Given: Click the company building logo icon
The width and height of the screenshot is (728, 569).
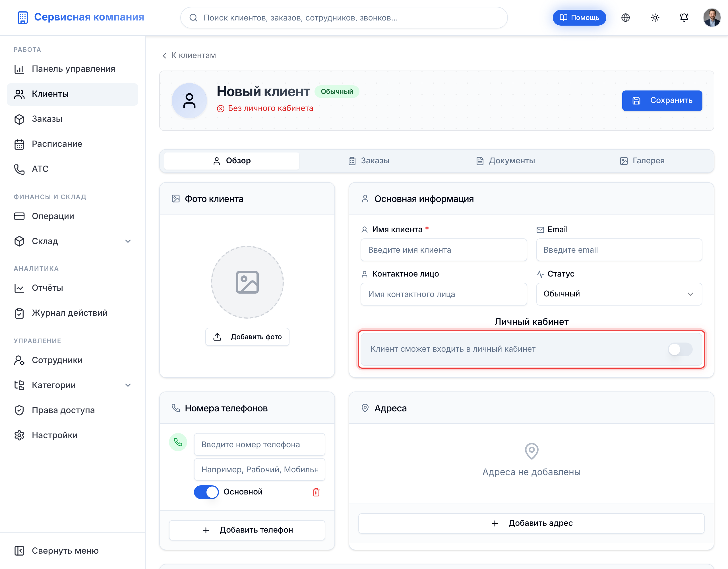Looking at the screenshot, I should click(23, 17).
